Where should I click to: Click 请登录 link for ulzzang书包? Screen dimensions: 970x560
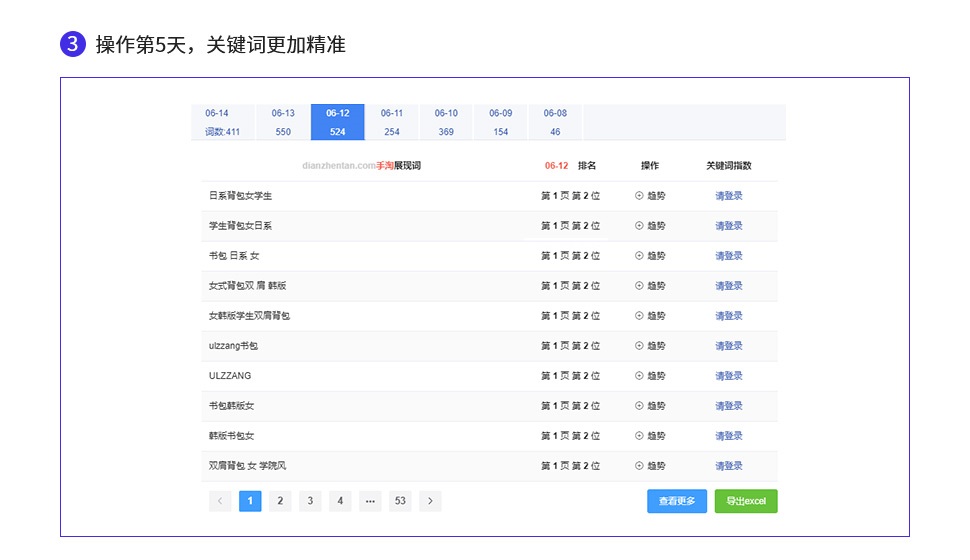pyautogui.click(x=729, y=346)
